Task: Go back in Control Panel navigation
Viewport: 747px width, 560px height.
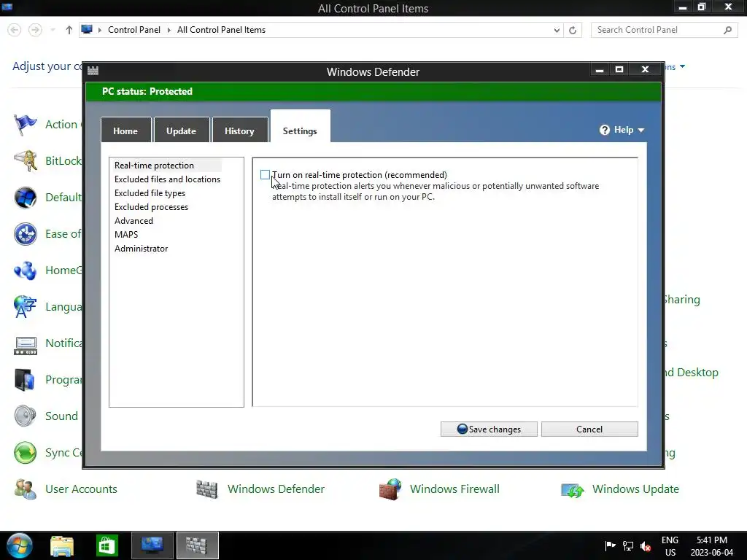Action: tap(15, 30)
